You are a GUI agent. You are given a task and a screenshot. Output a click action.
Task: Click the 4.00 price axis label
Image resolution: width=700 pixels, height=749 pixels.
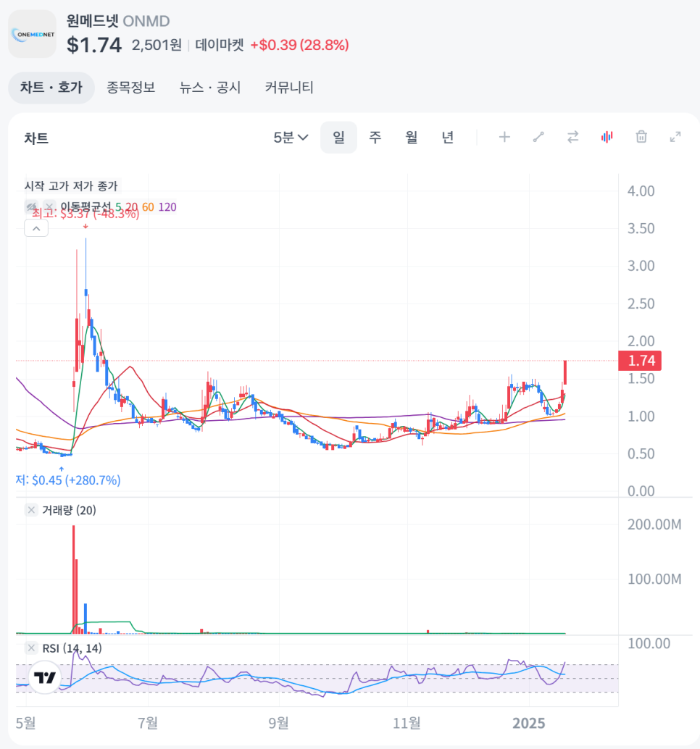[x=641, y=191]
